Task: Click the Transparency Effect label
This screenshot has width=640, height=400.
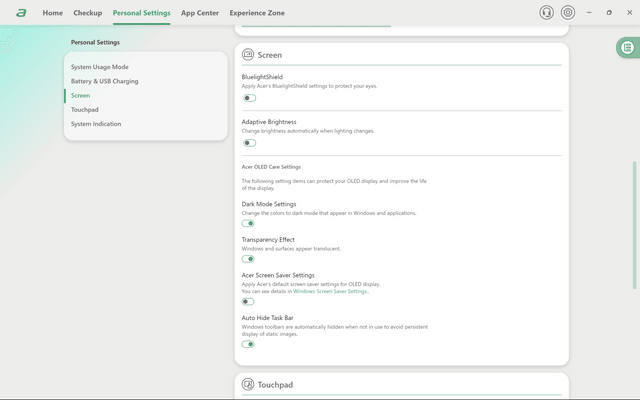Action: [268, 240]
